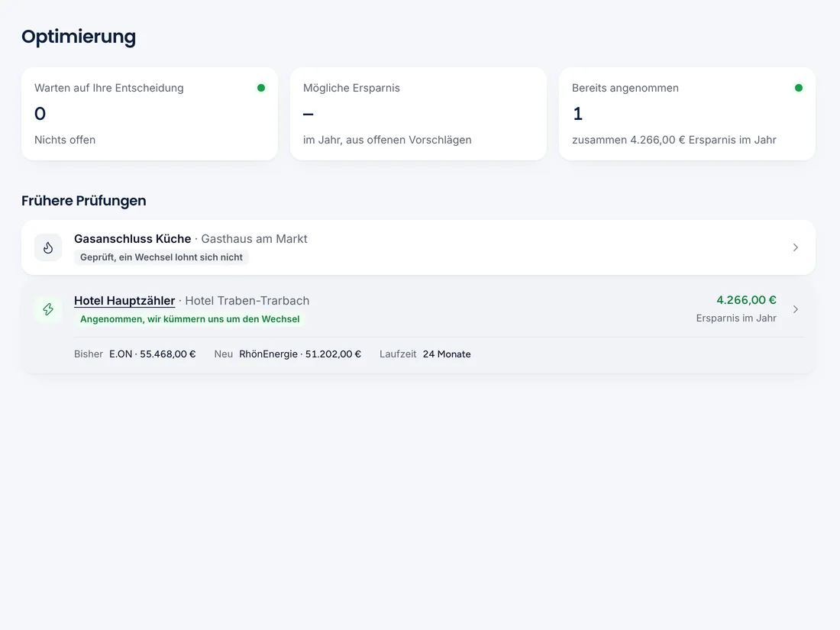Image resolution: width=840 pixels, height=630 pixels.
Task: Click 'Ersparnis im Jahr' label under the amount
Action: click(736, 318)
